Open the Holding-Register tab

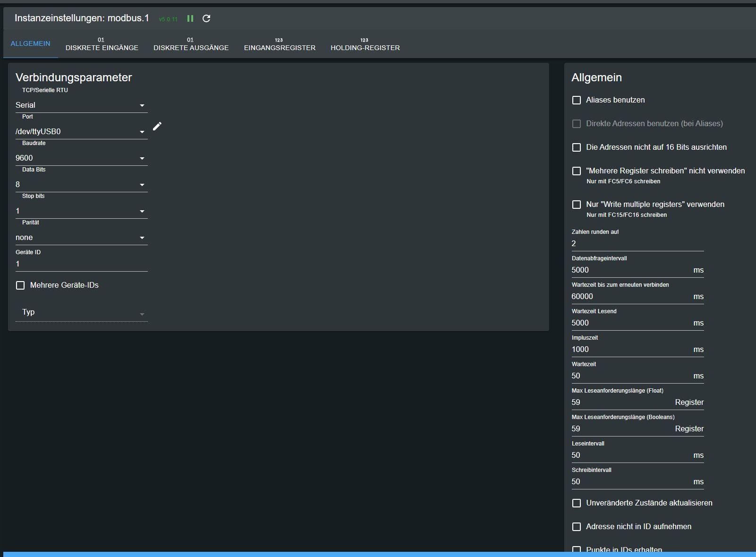tap(365, 43)
